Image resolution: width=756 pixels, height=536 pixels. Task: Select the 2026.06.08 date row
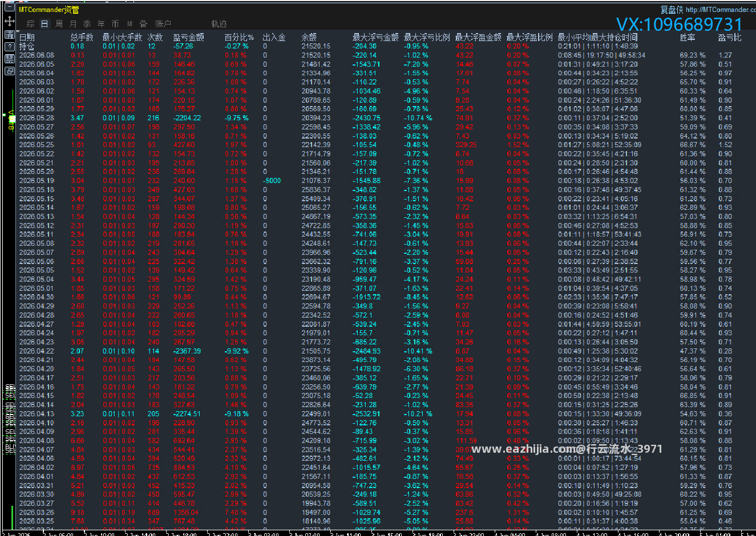37,55
